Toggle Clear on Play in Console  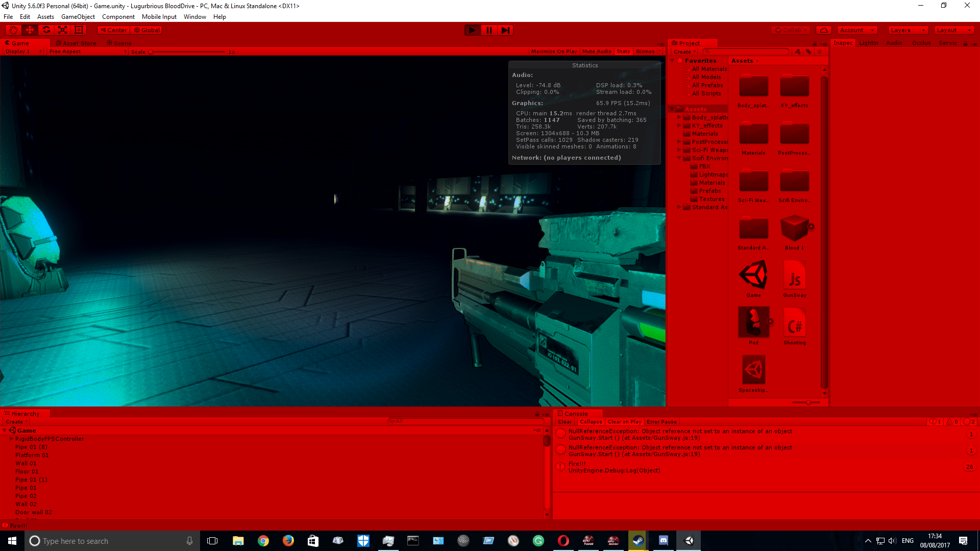coord(624,422)
